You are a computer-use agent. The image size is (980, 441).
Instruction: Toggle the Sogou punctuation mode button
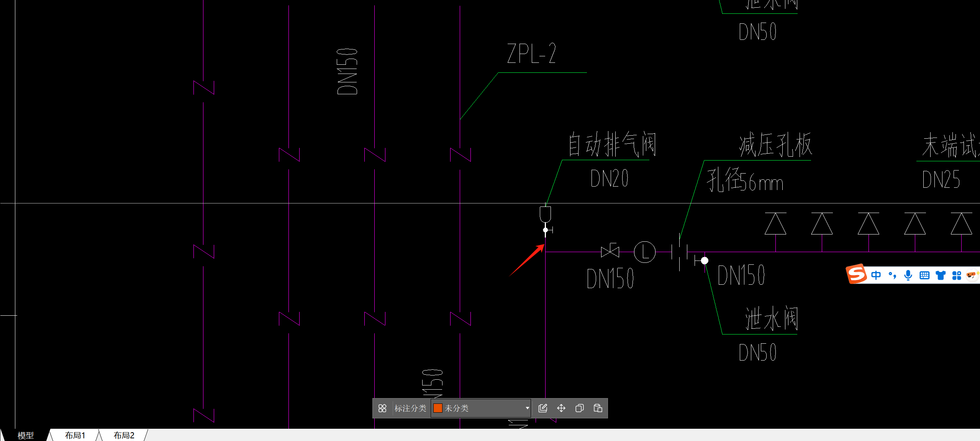coord(892,275)
